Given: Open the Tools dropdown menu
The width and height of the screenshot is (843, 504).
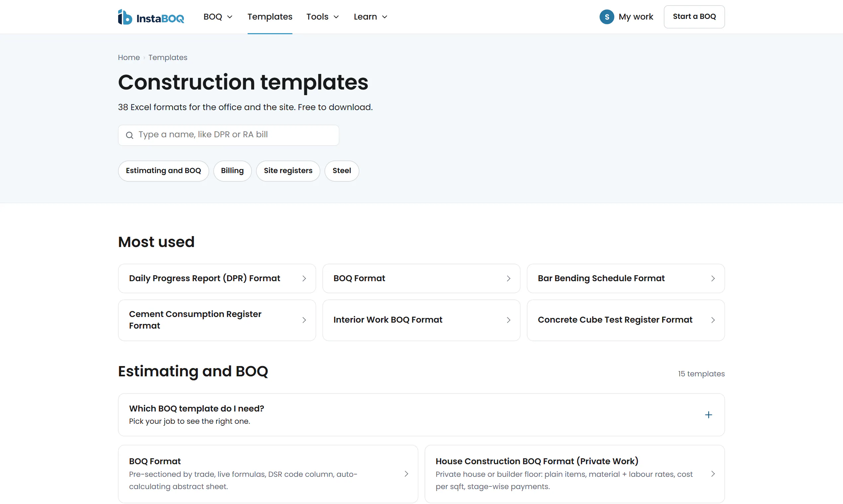Looking at the screenshot, I should [x=322, y=17].
